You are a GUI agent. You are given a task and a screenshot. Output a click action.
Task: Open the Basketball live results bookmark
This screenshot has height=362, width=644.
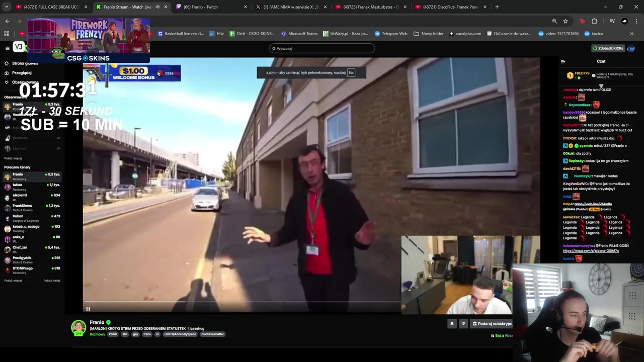click(x=181, y=34)
